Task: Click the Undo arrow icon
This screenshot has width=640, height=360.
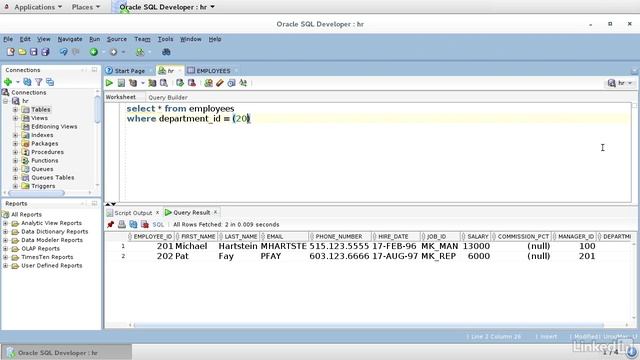Action: point(64,52)
